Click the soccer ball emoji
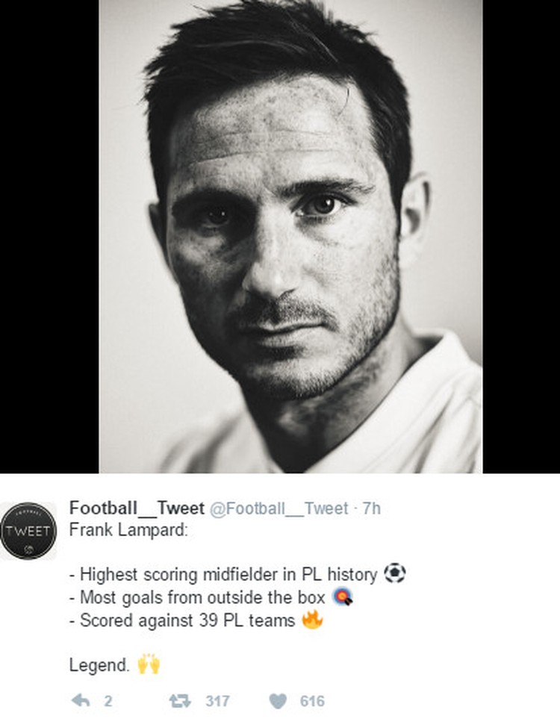Image resolution: width=560 pixels, height=728 pixels. click(395, 573)
